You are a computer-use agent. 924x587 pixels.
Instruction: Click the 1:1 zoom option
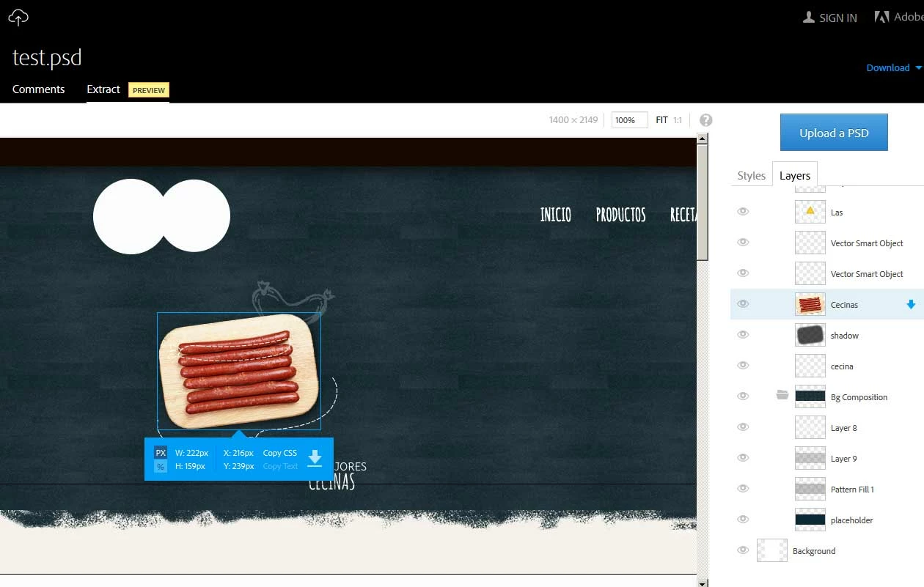678,120
